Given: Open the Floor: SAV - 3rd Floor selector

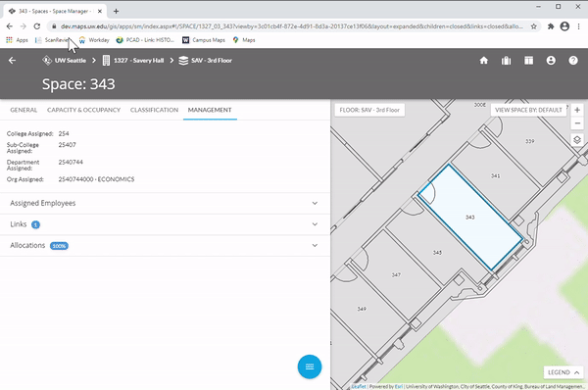Looking at the screenshot, I should pos(369,110).
